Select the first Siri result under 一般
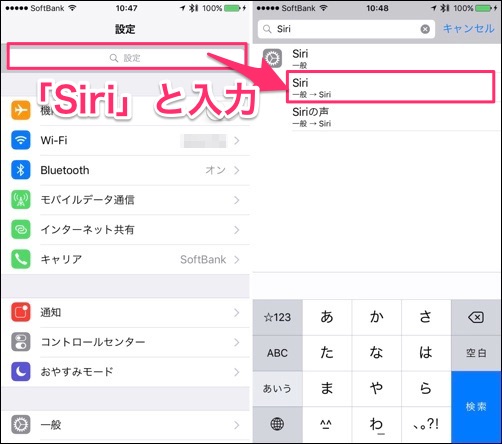502x444 pixels. coord(377,58)
